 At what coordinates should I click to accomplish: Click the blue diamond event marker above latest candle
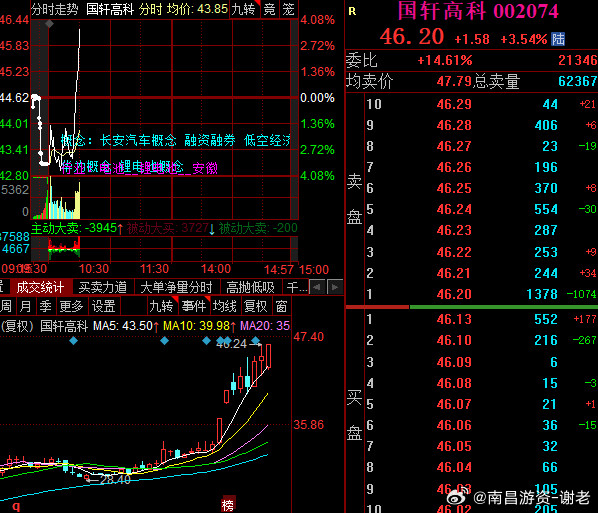[x=256, y=340]
